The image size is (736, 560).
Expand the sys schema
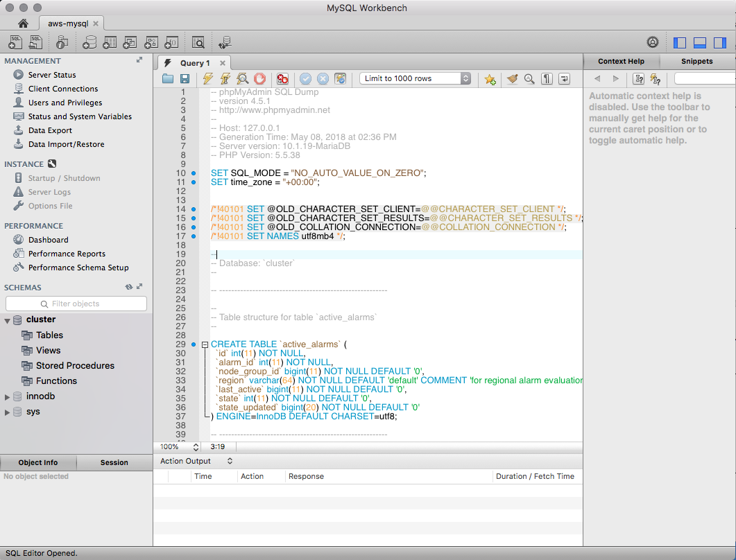7,413
